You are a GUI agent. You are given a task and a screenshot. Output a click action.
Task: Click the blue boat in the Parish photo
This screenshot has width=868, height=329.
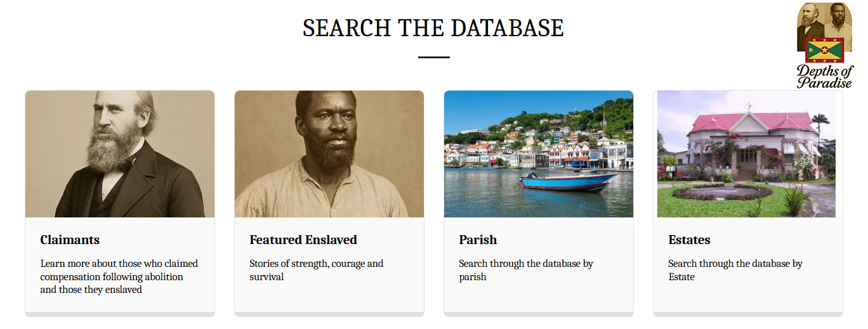568,182
